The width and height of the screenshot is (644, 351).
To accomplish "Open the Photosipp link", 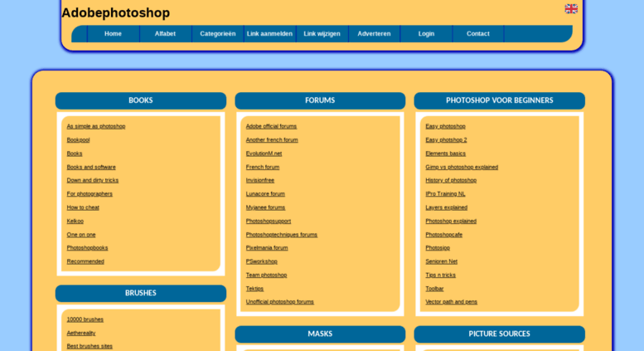I will 438,248.
